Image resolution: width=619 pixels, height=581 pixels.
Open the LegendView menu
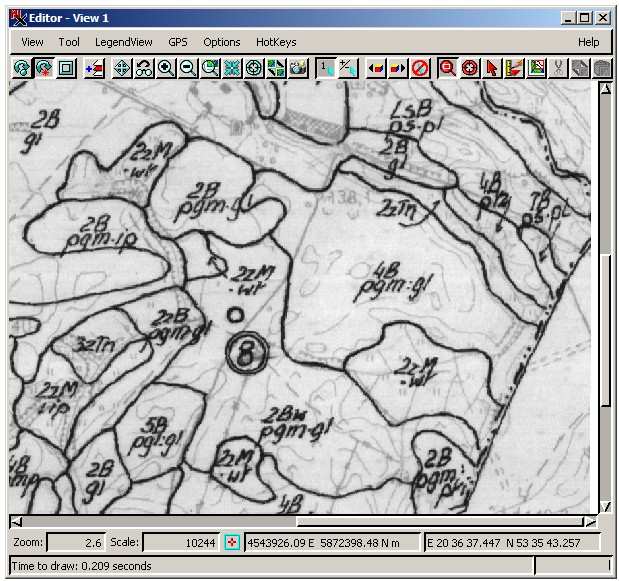pos(124,42)
